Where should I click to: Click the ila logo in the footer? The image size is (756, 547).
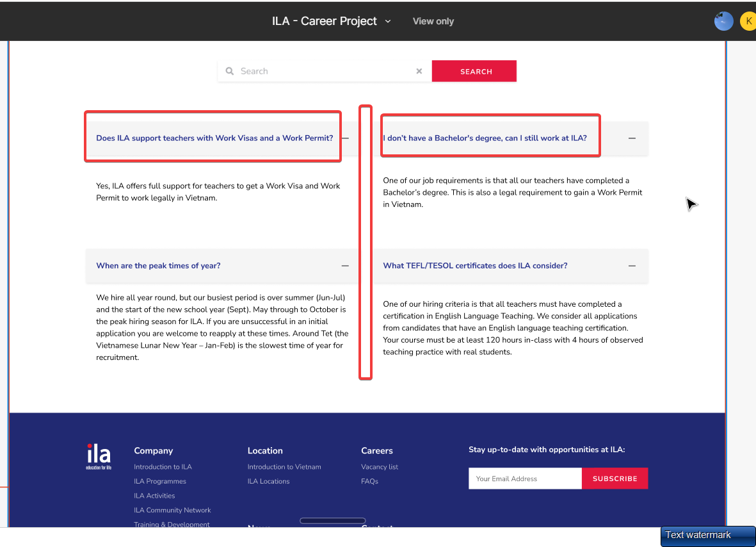pyautogui.click(x=99, y=456)
